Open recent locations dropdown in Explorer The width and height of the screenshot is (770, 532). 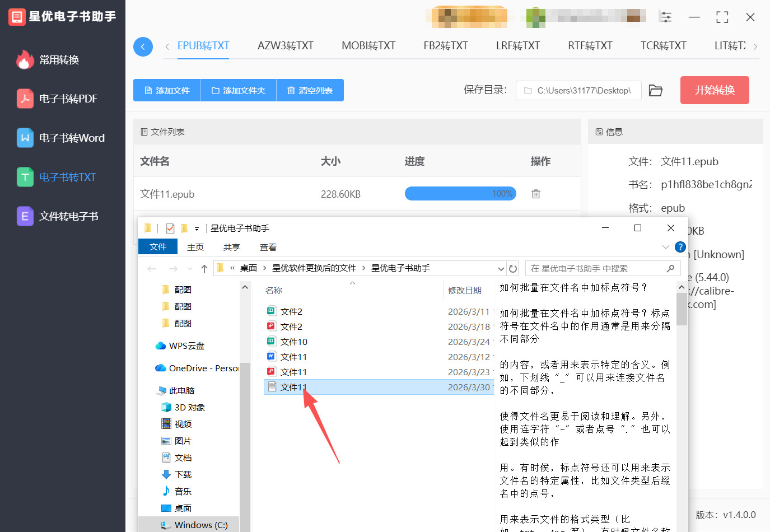tap(190, 269)
